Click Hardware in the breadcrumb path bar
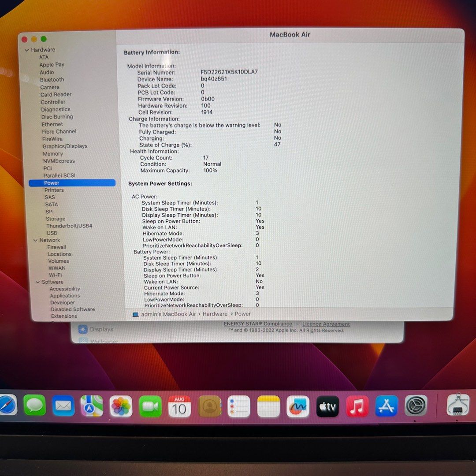This screenshot has width=476, height=476. coord(215,314)
